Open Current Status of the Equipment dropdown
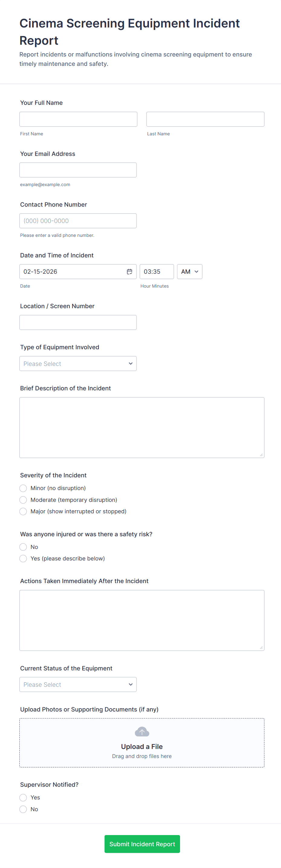This screenshot has width=281, height=868. pyautogui.click(x=78, y=685)
